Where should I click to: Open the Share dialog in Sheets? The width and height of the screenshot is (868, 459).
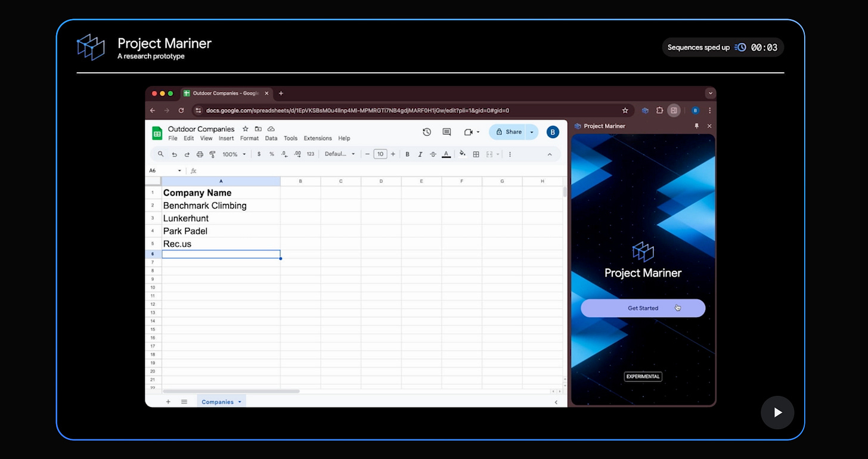point(508,132)
